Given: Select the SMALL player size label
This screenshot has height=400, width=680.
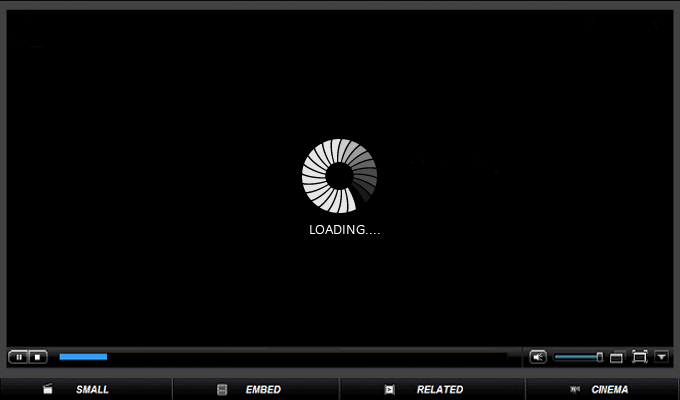Looking at the screenshot, I should pos(92,390).
